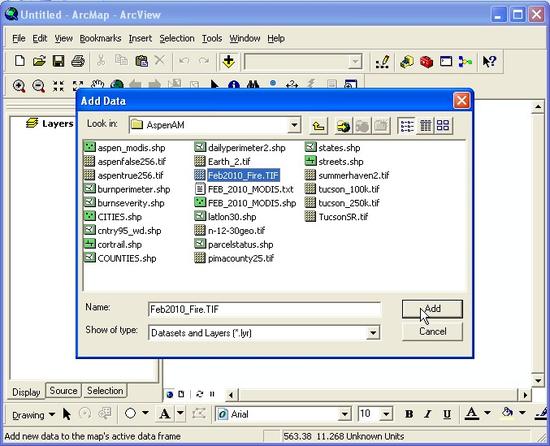Switch Add Data to Details view
Screen dimensions: 550x446
[x=425, y=126]
